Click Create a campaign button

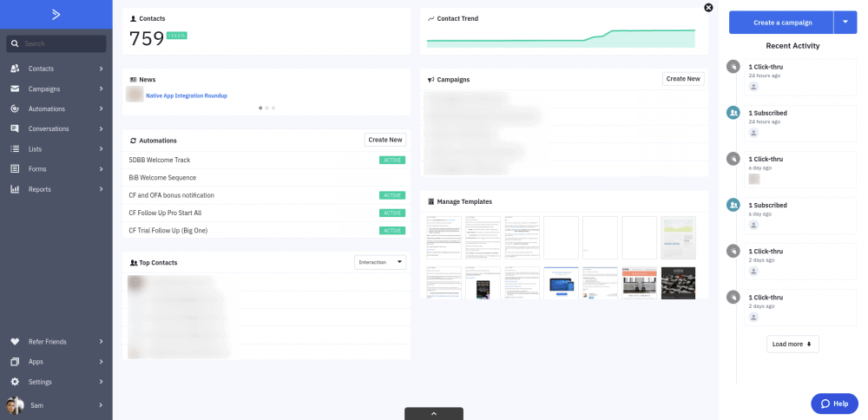pyautogui.click(x=782, y=23)
